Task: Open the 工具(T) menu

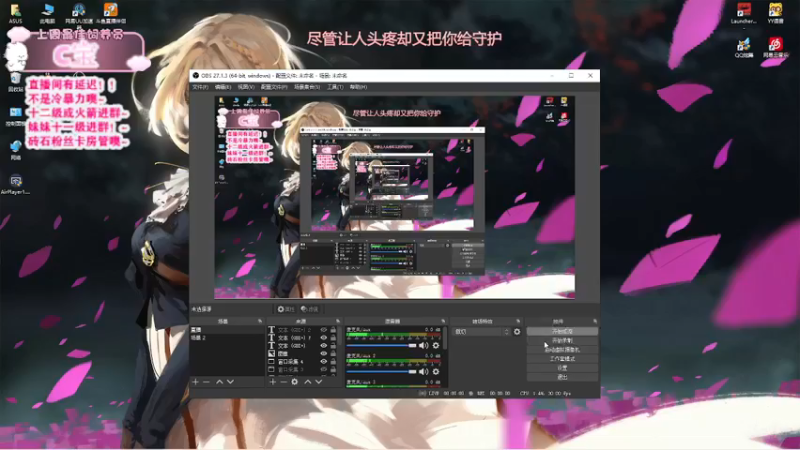Action: pos(335,87)
